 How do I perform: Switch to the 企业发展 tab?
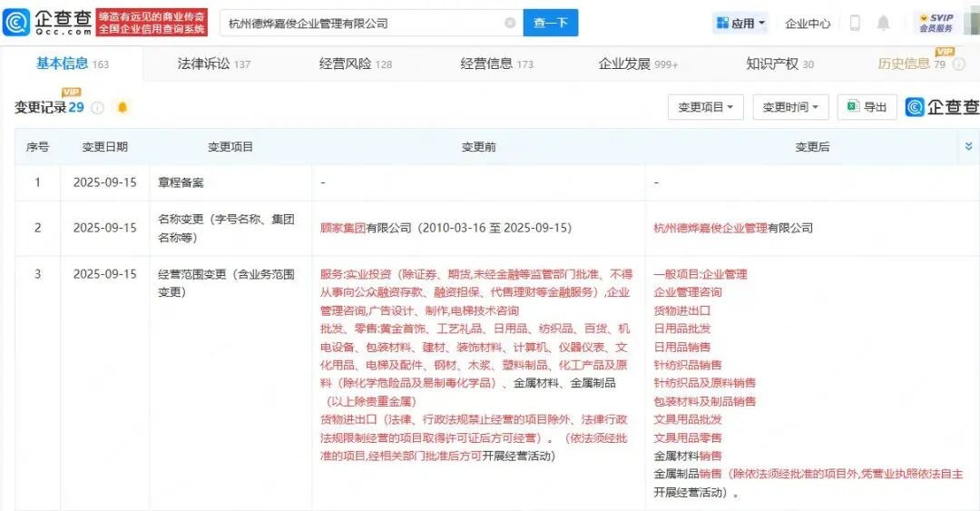(638, 64)
